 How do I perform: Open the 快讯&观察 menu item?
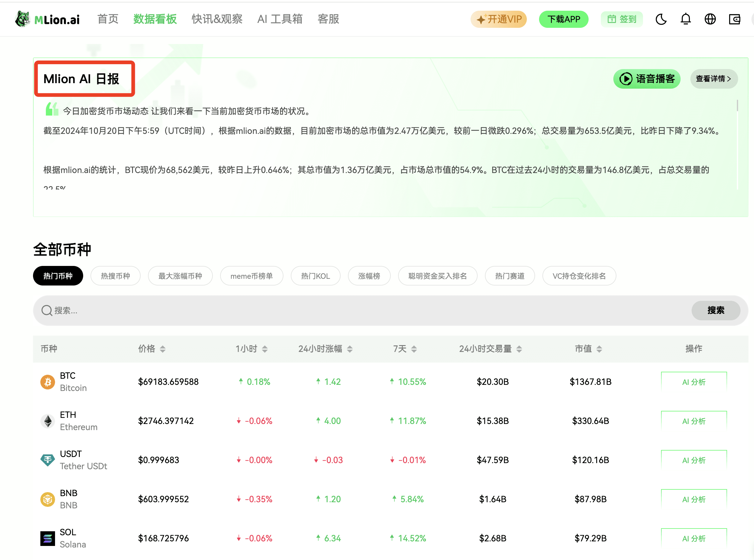click(x=217, y=19)
